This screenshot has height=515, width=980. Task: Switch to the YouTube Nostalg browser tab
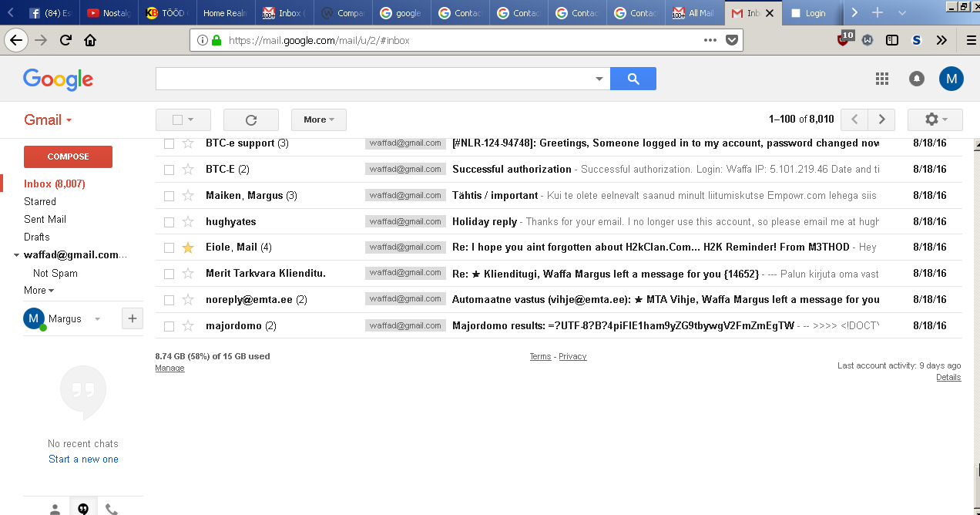(x=109, y=12)
